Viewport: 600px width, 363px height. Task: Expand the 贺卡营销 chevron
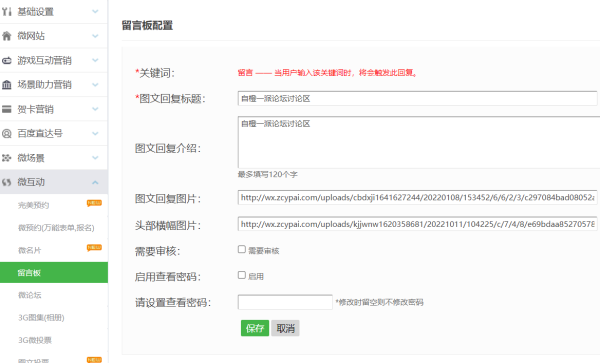[x=95, y=109]
